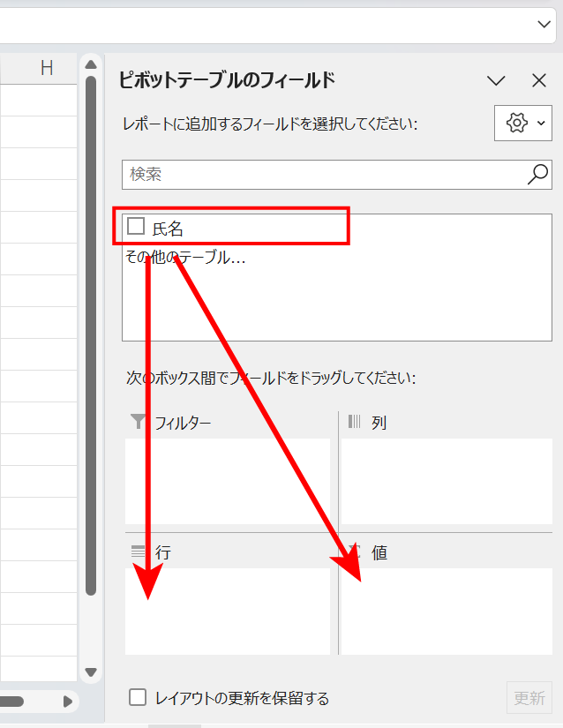The height and width of the screenshot is (728, 563).
Task: Enable レイアウトの更新を保留する checkbox
Action: coord(138,697)
